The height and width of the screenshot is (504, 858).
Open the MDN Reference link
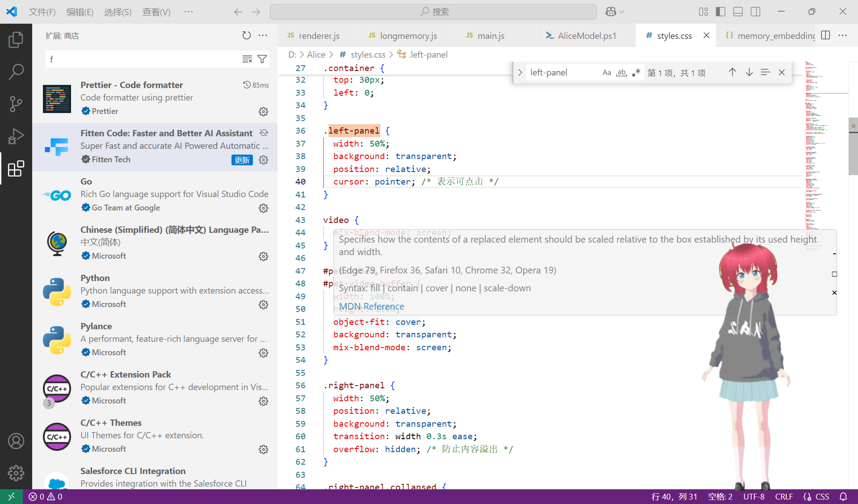click(371, 307)
